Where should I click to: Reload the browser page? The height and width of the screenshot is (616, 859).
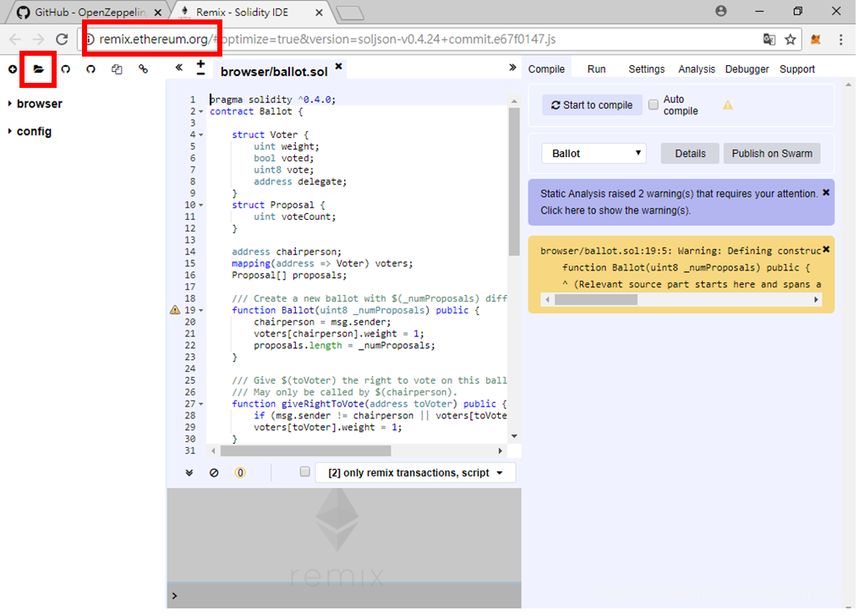pyautogui.click(x=62, y=39)
